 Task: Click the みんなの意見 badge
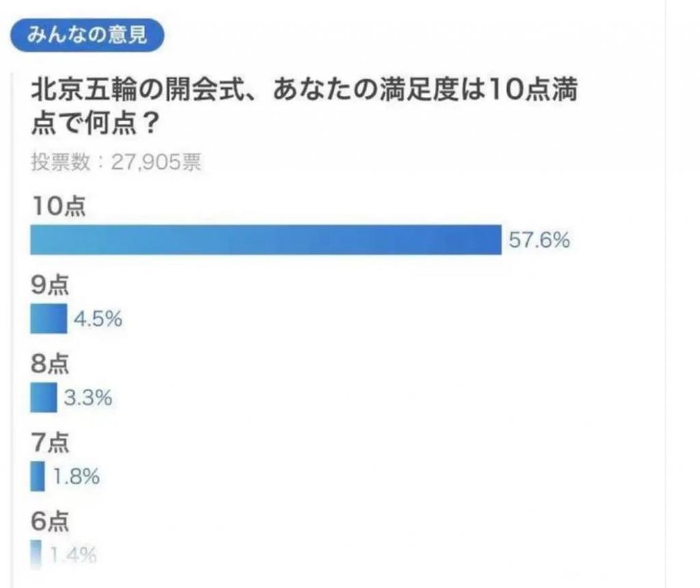87,35
